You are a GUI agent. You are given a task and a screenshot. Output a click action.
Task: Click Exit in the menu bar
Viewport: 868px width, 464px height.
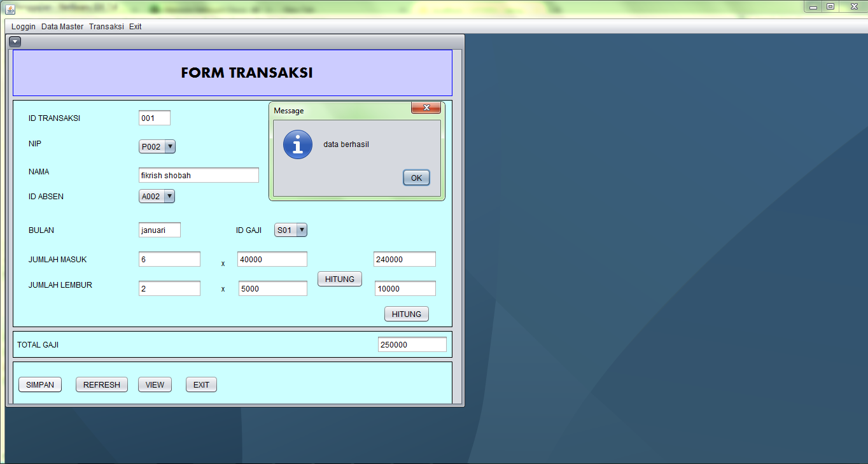[x=135, y=27]
